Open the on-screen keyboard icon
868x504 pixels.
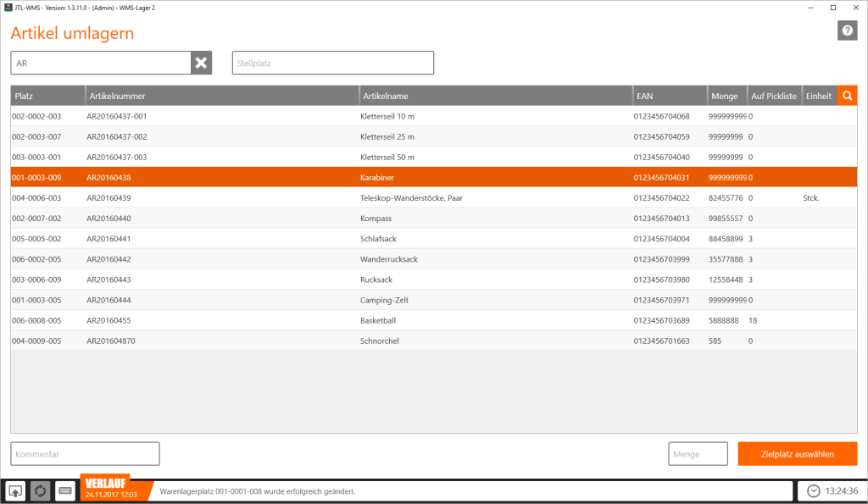click(x=65, y=490)
